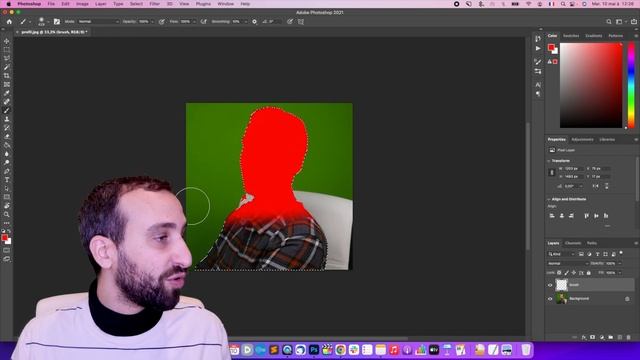Click the hue slider in Color panel
The width and height of the screenshot is (640, 360).
point(631,85)
